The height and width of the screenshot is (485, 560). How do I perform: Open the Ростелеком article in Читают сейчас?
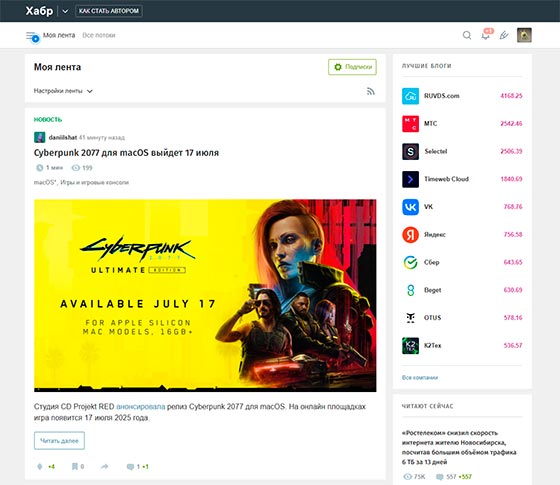click(459, 448)
